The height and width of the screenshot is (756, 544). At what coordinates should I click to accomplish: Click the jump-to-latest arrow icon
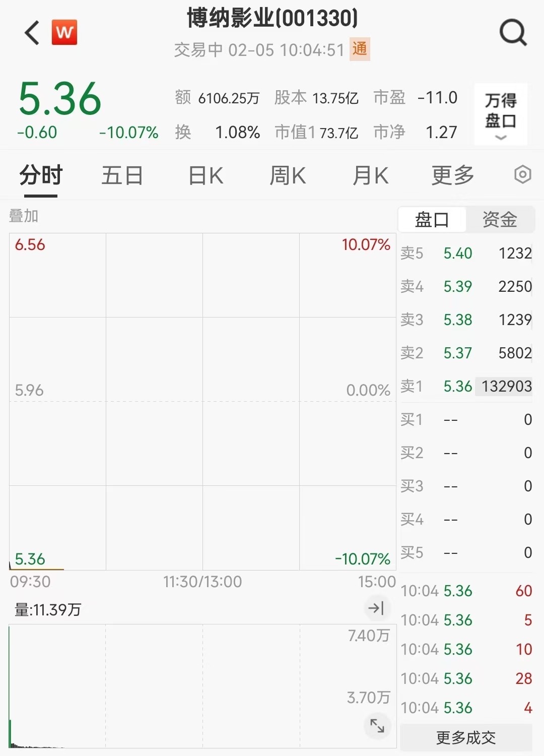(376, 608)
